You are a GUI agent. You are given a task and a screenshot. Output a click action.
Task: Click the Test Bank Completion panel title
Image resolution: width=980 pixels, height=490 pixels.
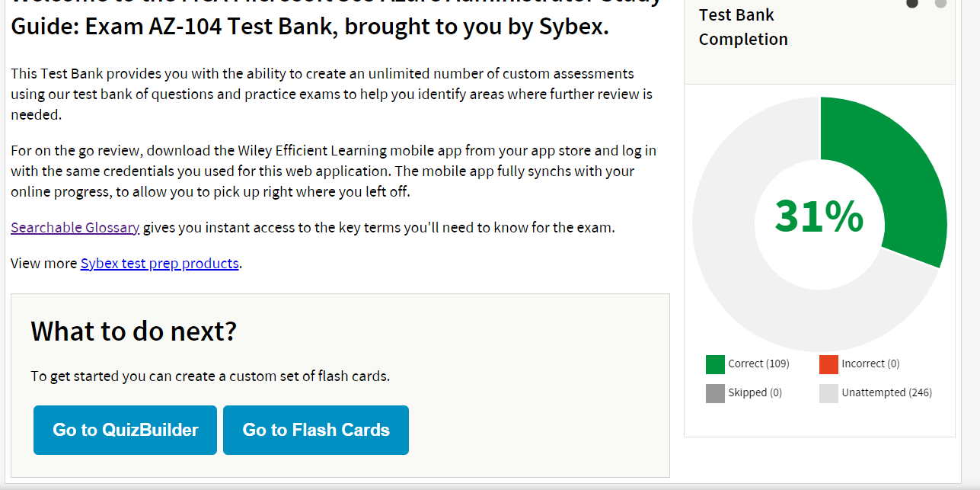(x=742, y=27)
